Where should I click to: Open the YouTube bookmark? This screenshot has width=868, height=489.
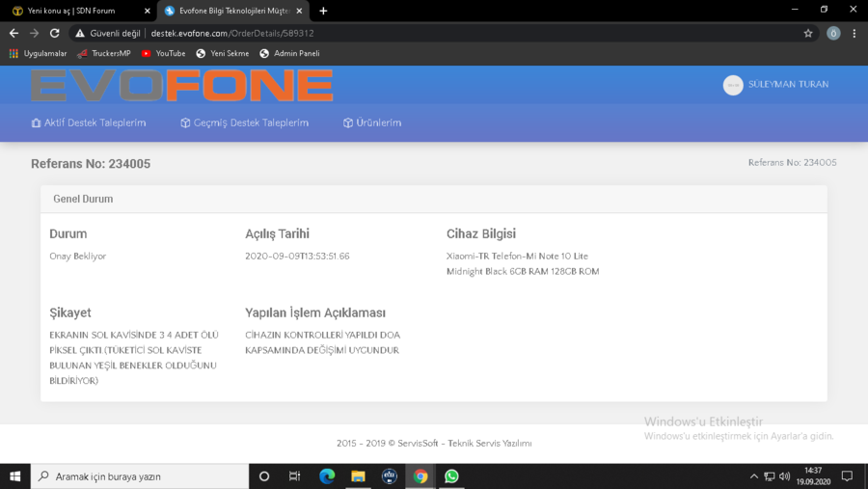point(163,53)
